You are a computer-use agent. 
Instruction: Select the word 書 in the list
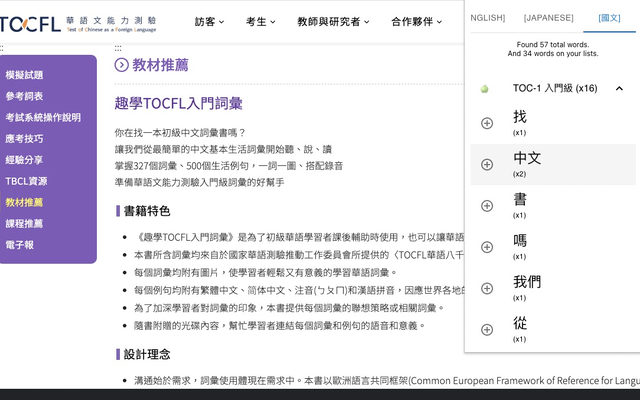click(520, 199)
